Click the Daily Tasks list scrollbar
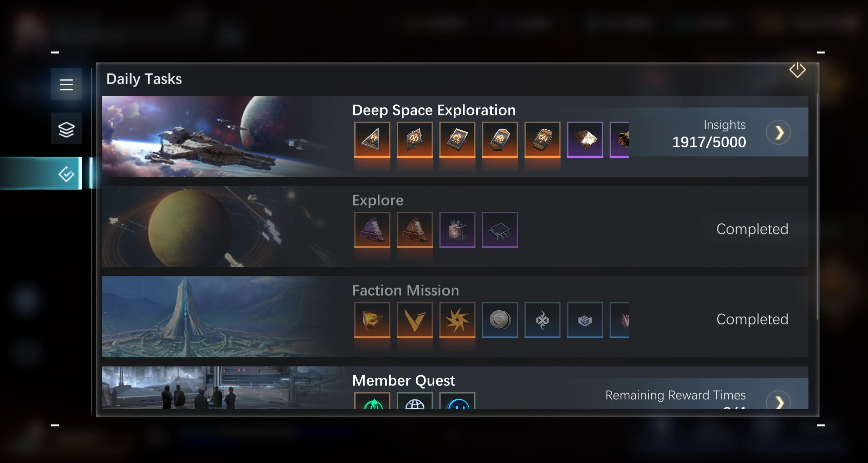Image resolution: width=868 pixels, height=463 pixels. click(x=817, y=206)
